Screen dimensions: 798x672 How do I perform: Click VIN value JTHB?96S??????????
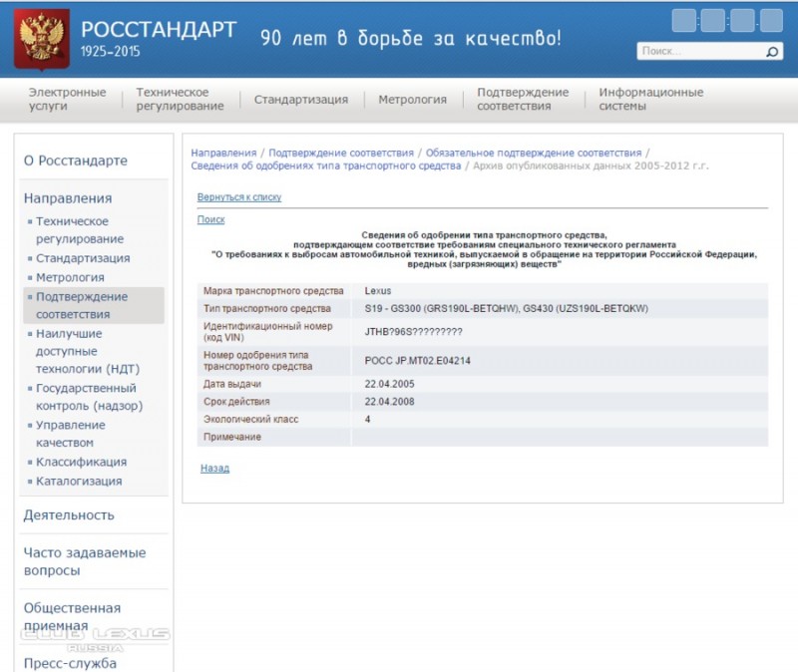pos(413,332)
